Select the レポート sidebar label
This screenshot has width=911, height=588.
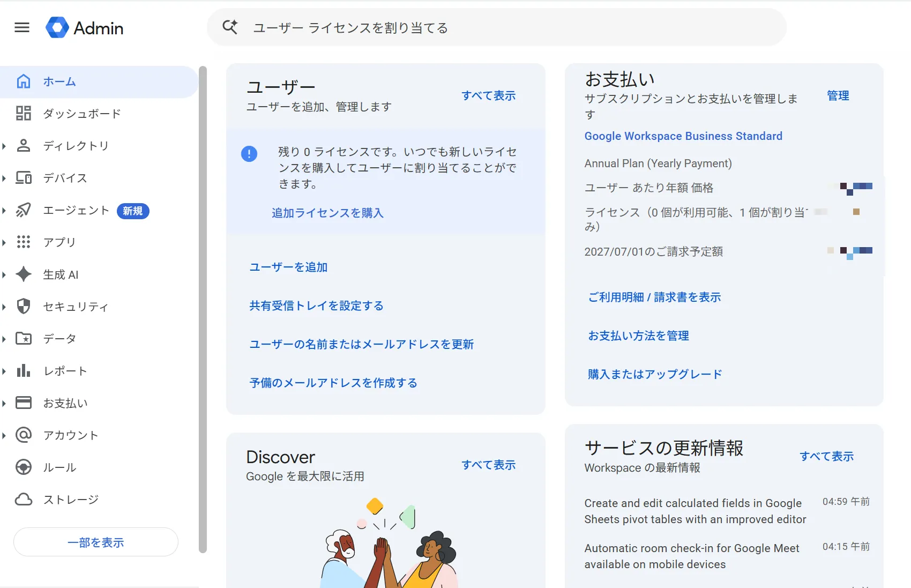pyautogui.click(x=65, y=371)
